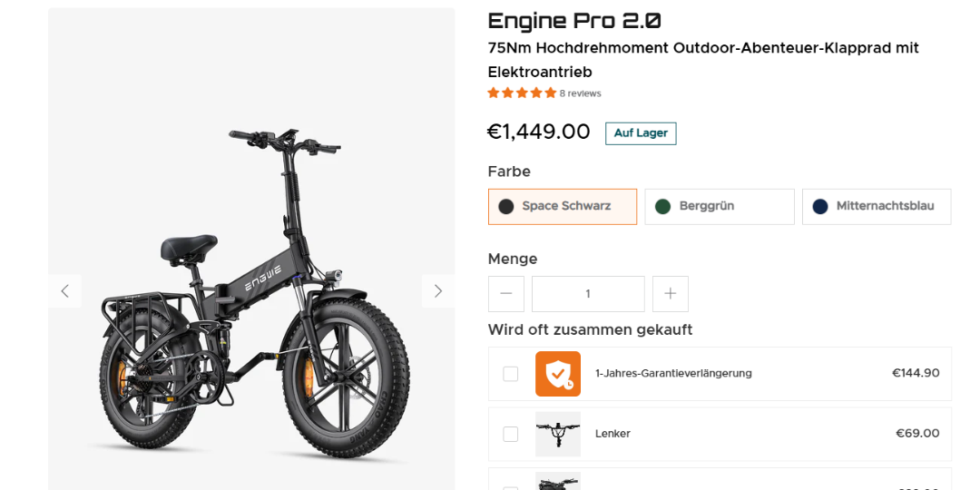Tick the Lenker add-on checkbox

511,434
